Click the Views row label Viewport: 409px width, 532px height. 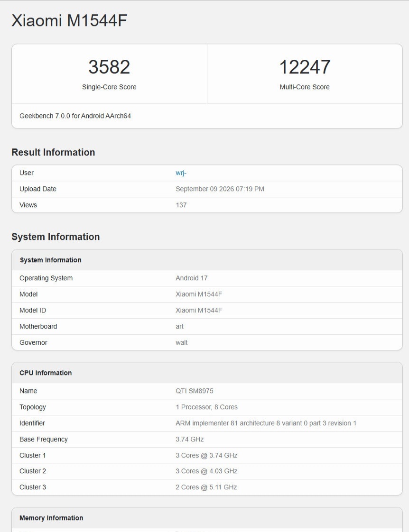click(x=28, y=205)
